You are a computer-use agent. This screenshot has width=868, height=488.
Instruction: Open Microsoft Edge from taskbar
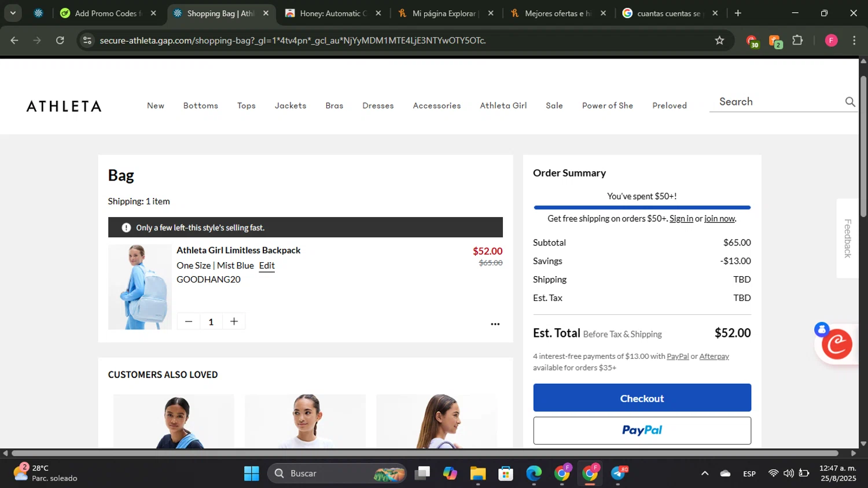[534, 474]
